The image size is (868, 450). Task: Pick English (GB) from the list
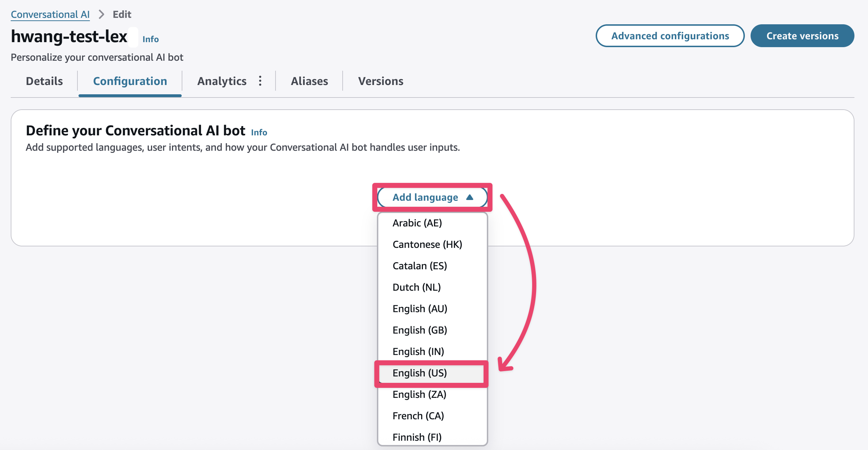(420, 330)
